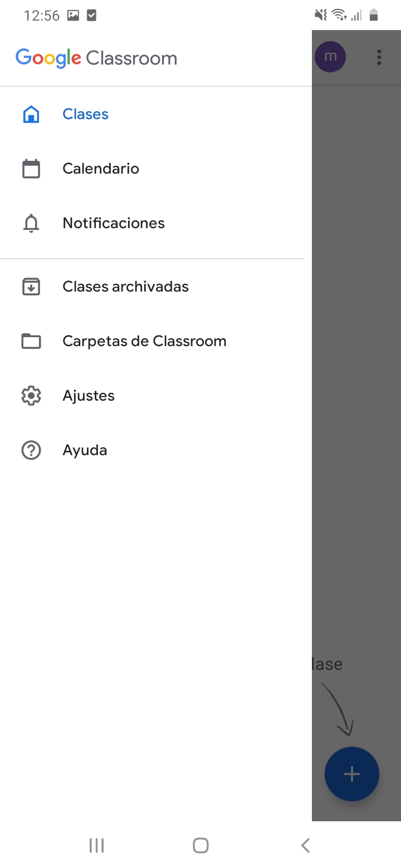Open the profile avatar with letter m
The width and height of the screenshot is (401, 868).
tap(331, 56)
